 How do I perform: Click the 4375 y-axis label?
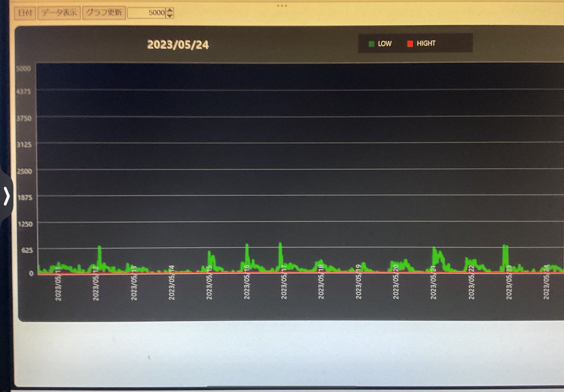click(23, 92)
